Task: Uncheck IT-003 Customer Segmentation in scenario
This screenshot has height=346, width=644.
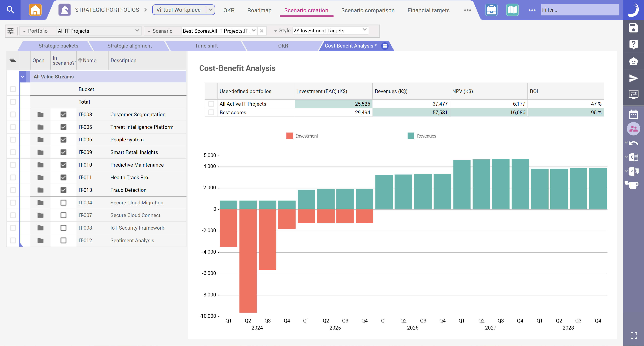Action: (x=64, y=114)
